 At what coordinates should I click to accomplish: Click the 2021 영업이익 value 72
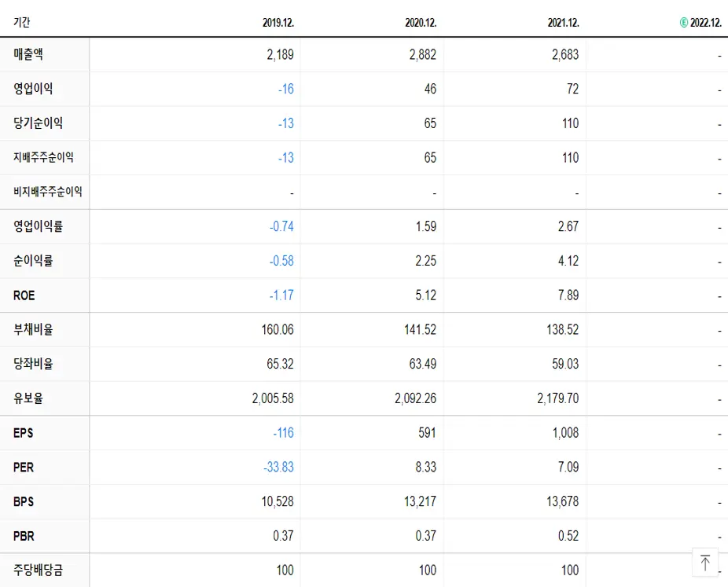coord(573,89)
